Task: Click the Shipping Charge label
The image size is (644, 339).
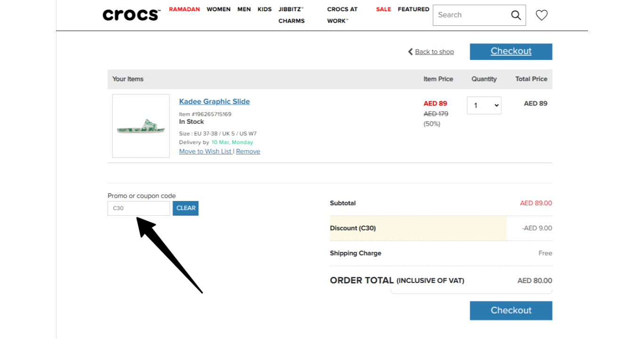Action: pyautogui.click(x=355, y=253)
